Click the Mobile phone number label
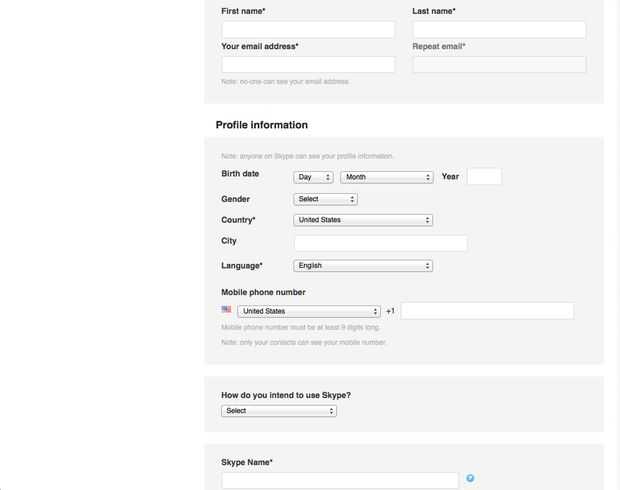 [263, 292]
